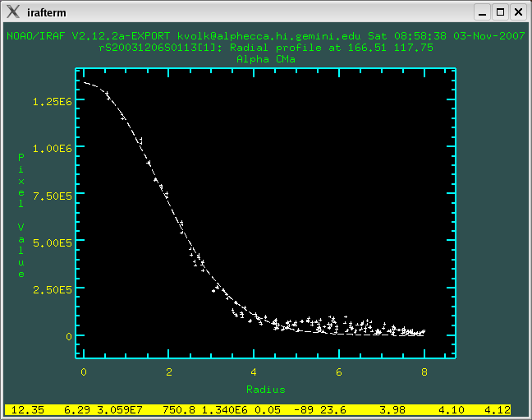Click the 'kvolk@alphecca.hi.gemini.edu' text
532x420 pixels.
(x=268, y=36)
